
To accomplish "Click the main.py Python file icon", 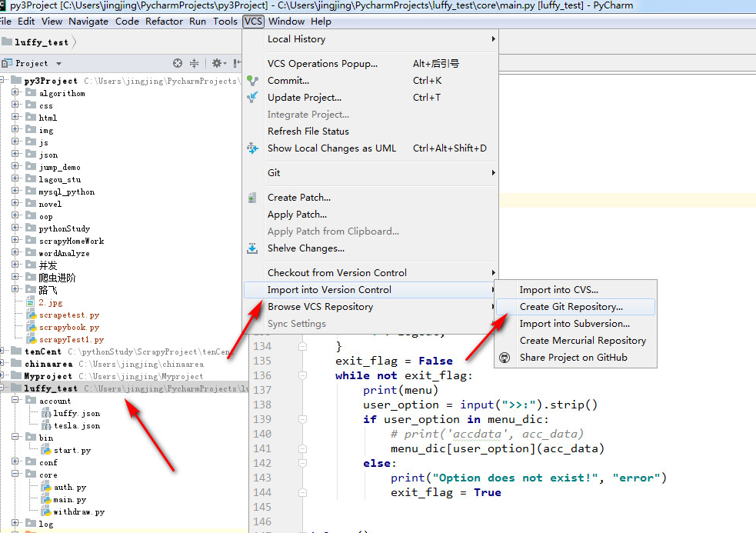I will tap(46, 500).
